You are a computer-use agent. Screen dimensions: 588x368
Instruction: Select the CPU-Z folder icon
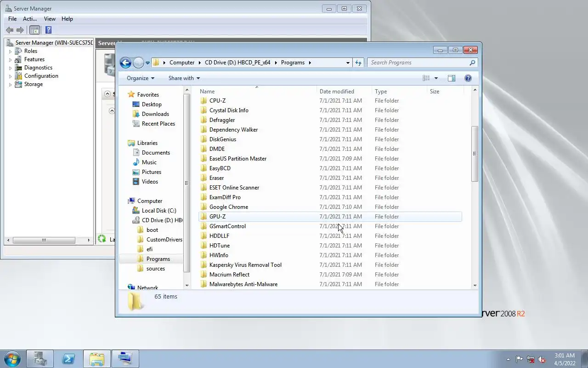[x=204, y=101]
